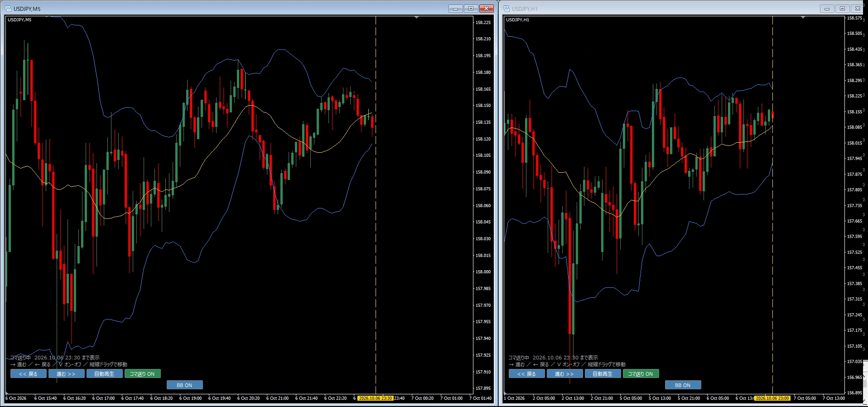Click the 7 Oct 13:00 time label
Image resolution: width=868 pixels, height=407 pixels.
(834, 398)
